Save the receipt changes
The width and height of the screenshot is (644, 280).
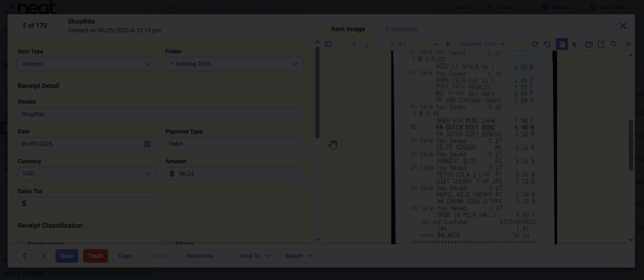pyautogui.click(x=67, y=256)
